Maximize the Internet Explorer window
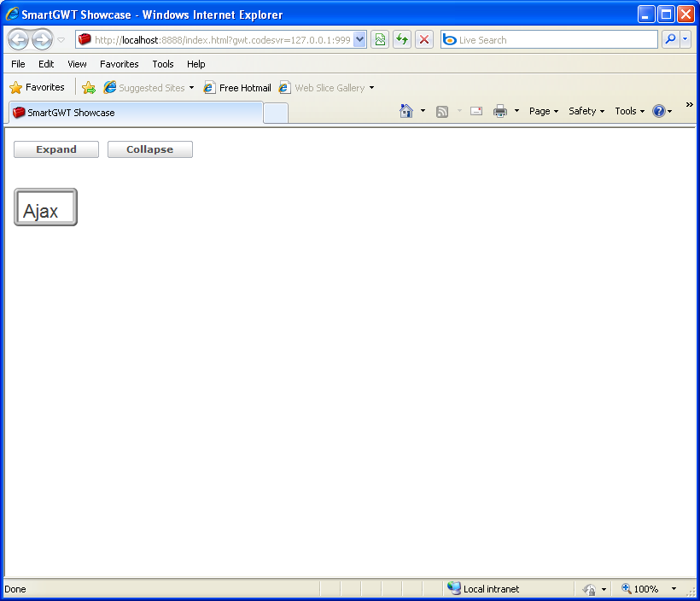The width and height of the screenshot is (700, 601). coord(666,15)
